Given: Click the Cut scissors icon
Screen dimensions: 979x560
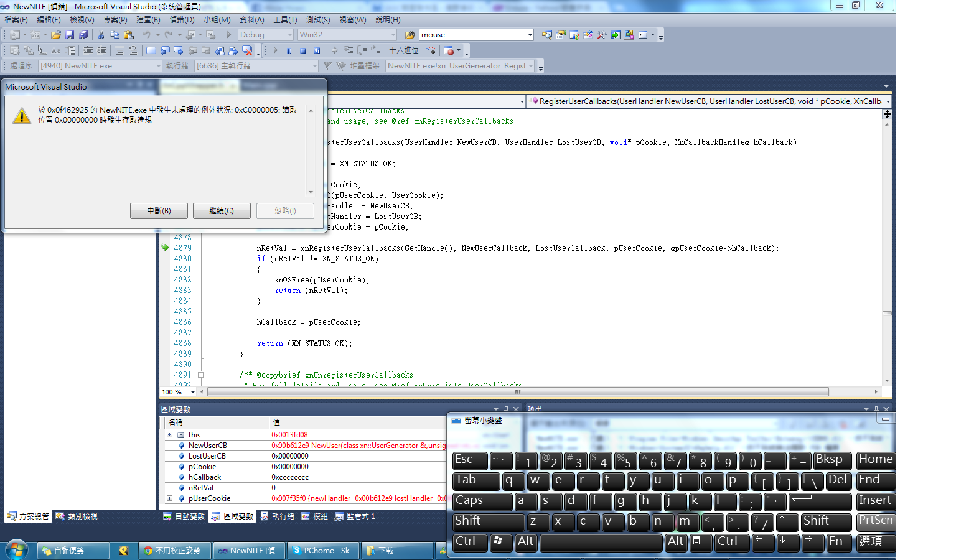Looking at the screenshot, I should [x=101, y=35].
